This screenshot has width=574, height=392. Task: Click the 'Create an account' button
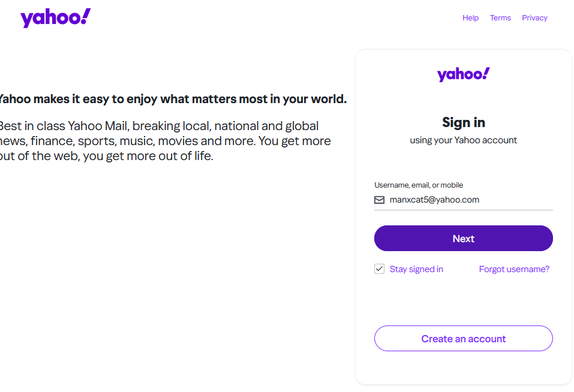463,339
